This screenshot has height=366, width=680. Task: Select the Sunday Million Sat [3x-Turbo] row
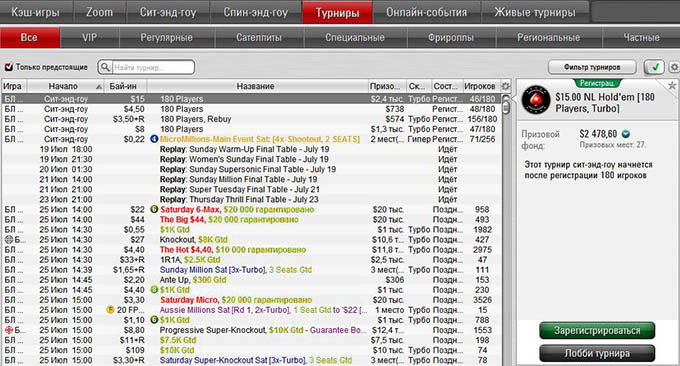(252, 270)
